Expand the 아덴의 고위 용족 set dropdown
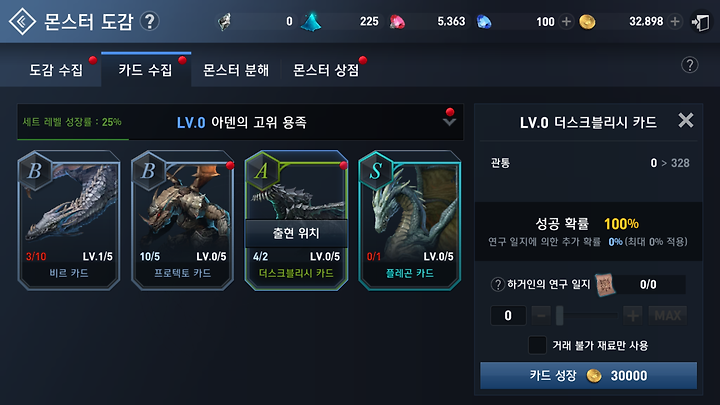Screen dimensions: 720x405 click(449, 122)
